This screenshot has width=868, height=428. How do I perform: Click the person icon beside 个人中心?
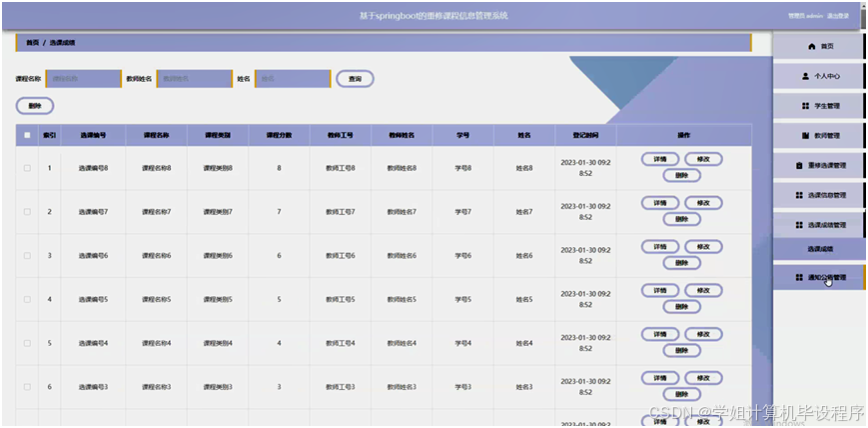click(x=805, y=77)
